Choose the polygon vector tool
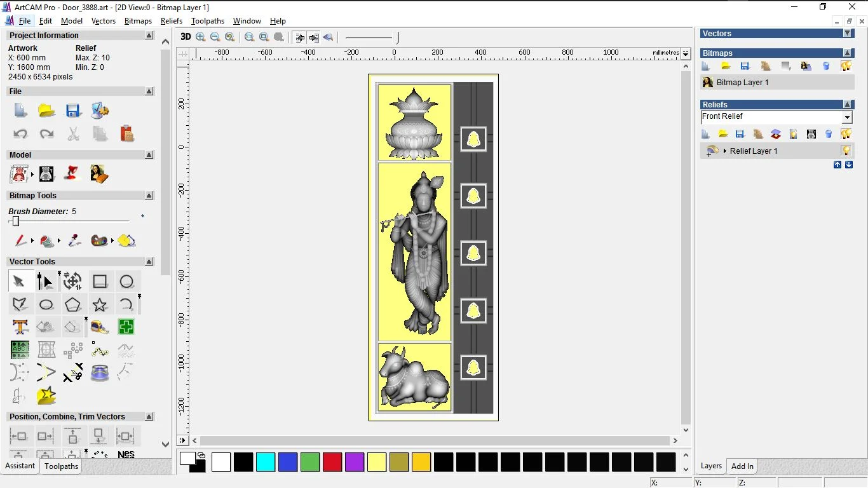The image size is (868, 488). point(73,304)
